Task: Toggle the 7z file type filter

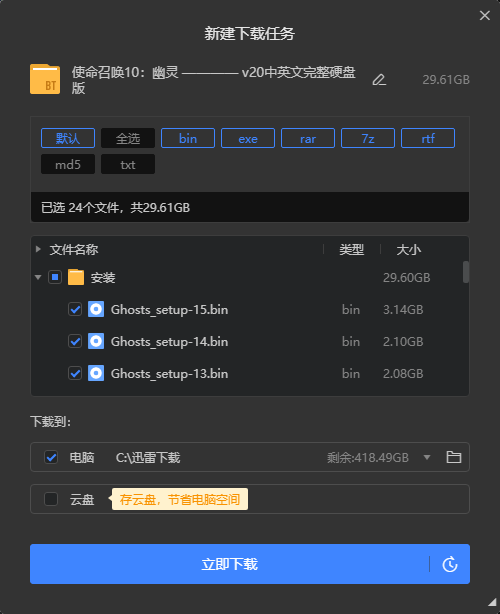Action: coord(368,138)
